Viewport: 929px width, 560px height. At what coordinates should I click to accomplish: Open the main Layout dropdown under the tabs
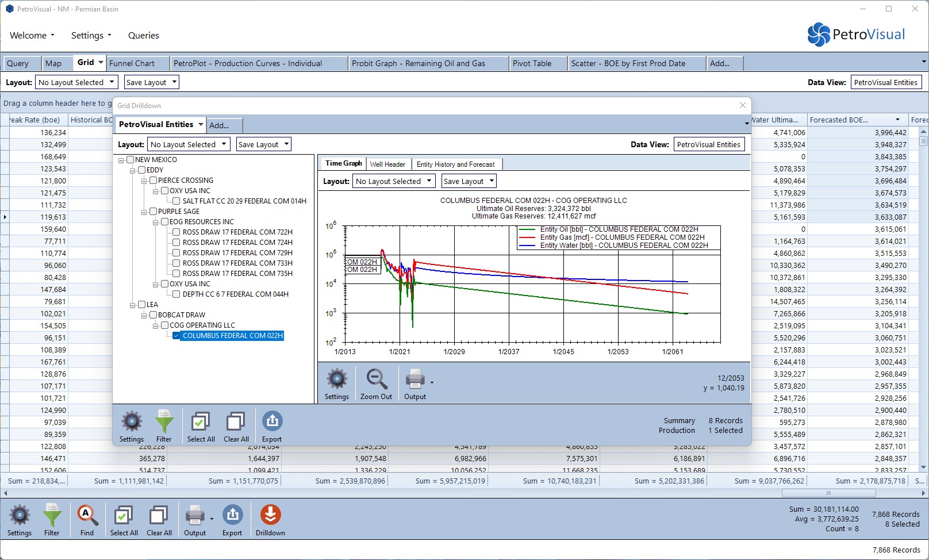pos(76,82)
